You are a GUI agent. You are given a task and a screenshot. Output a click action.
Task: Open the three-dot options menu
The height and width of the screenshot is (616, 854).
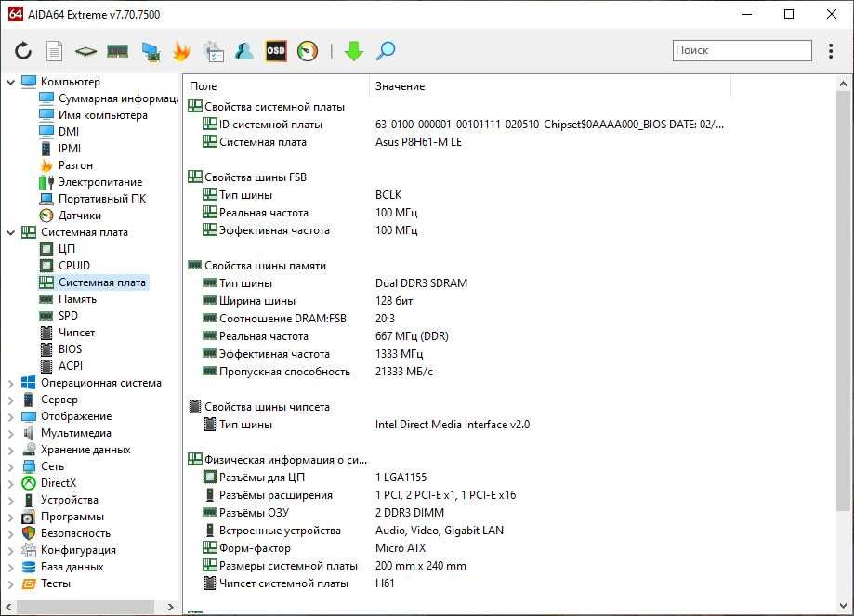coord(831,51)
